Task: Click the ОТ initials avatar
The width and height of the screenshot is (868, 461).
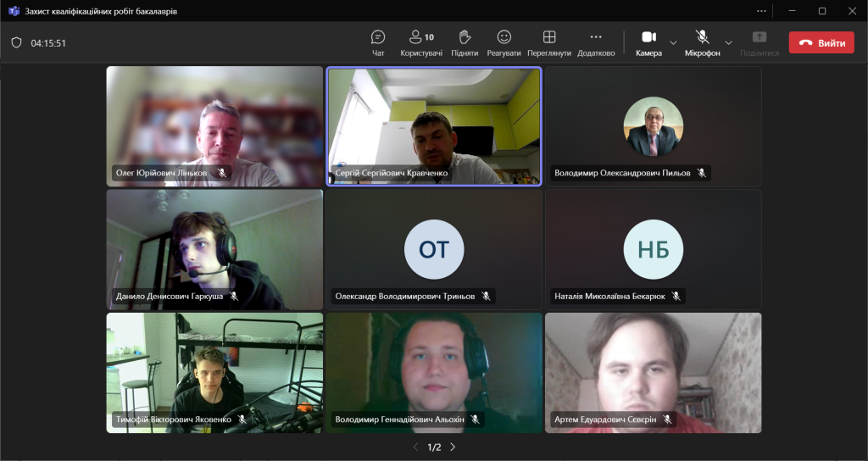Action: coord(434,250)
